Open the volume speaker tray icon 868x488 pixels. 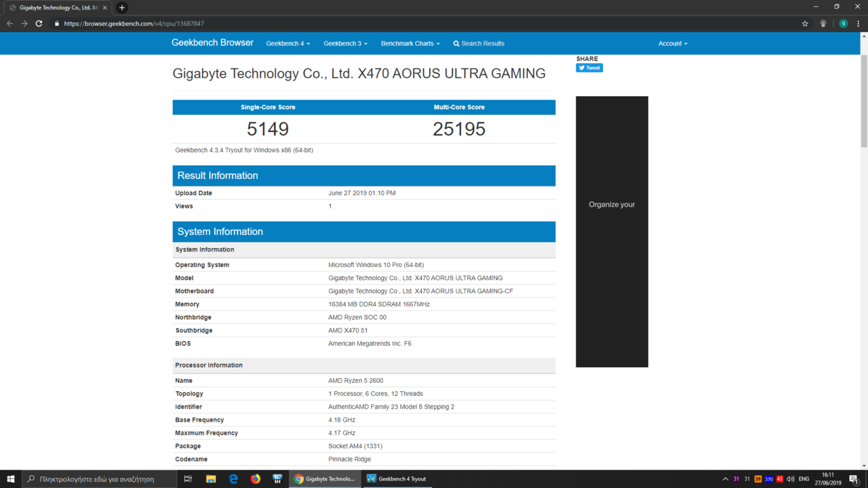[790, 479]
